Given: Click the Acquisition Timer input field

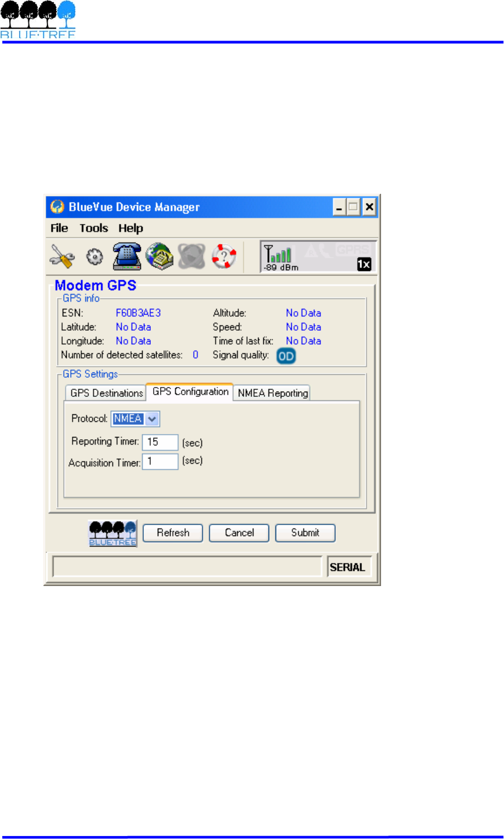Looking at the screenshot, I should tap(160, 461).
